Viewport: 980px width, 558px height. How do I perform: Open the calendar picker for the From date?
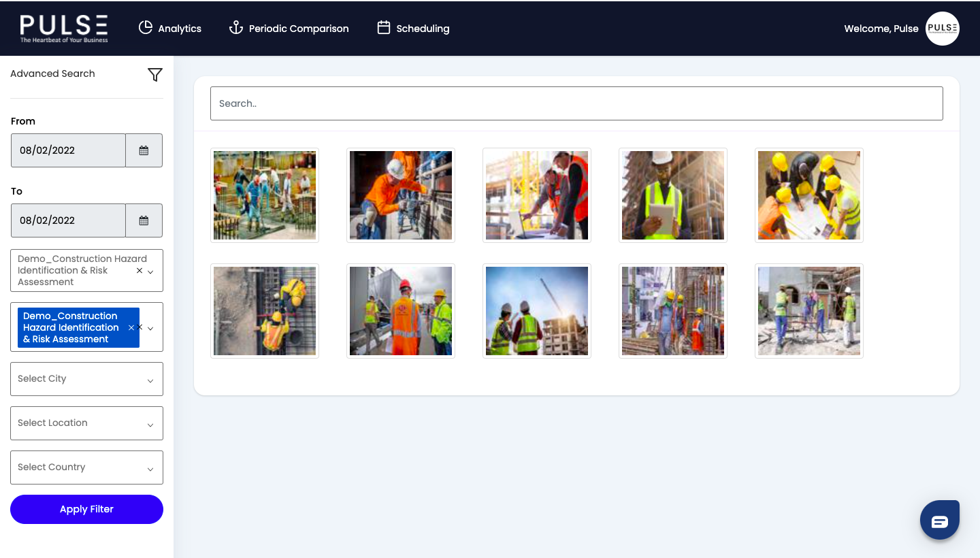tap(144, 150)
